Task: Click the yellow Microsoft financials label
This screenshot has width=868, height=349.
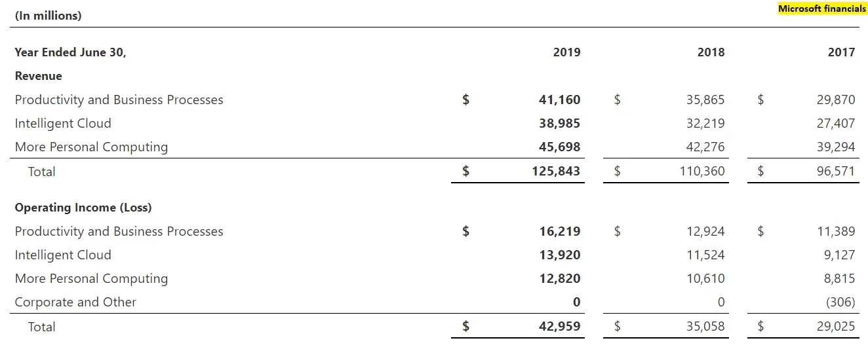Action: (x=822, y=9)
